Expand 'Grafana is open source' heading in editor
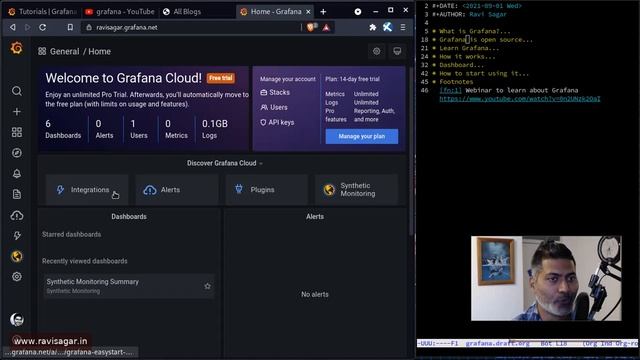The height and width of the screenshot is (360, 640). click(486, 40)
